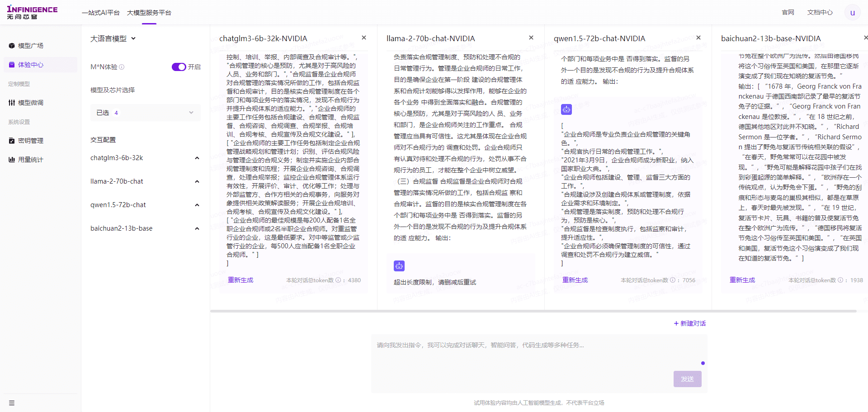Viewport: 868px width, 412px height.
Task: Select 体验中心 in the sidebar menu
Action: pos(31,65)
